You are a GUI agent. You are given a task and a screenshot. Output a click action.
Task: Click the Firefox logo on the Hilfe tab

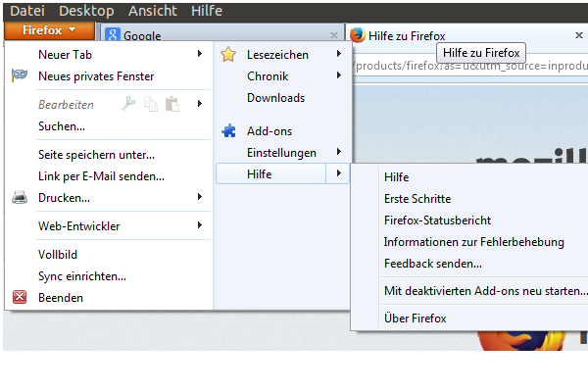pyautogui.click(x=358, y=35)
